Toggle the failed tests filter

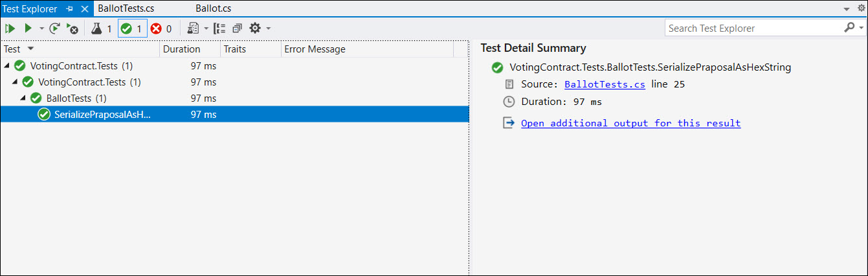click(x=161, y=29)
